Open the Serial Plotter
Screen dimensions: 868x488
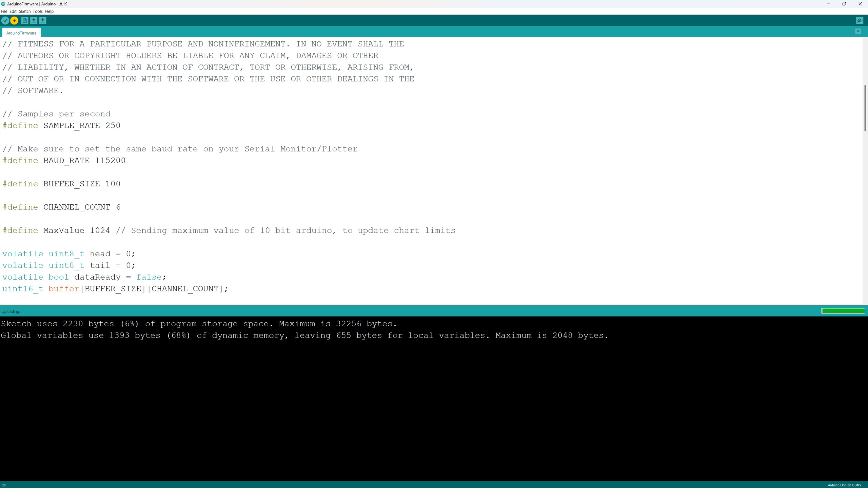(x=38, y=11)
